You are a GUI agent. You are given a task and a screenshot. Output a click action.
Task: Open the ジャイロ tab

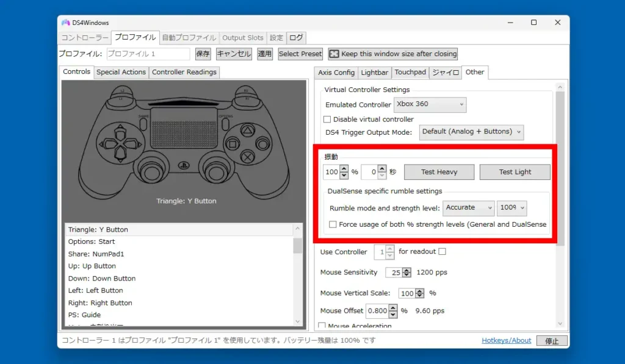tap(446, 73)
